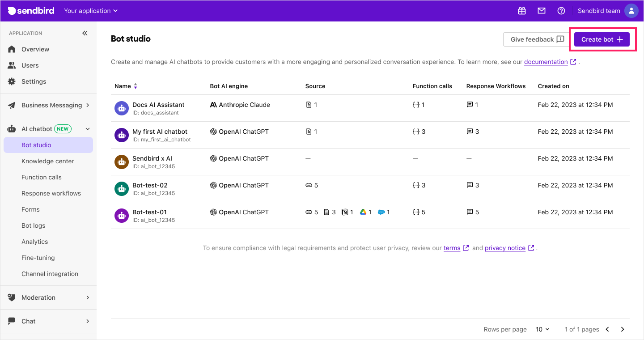This screenshot has width=644, height=340.
Task: Collapse the AI chatbot section chevron
Action: (88, 129)
